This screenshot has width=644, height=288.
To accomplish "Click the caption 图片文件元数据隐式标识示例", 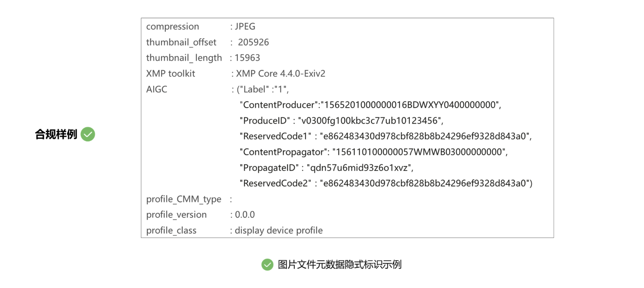I will [x=339, y=265].
